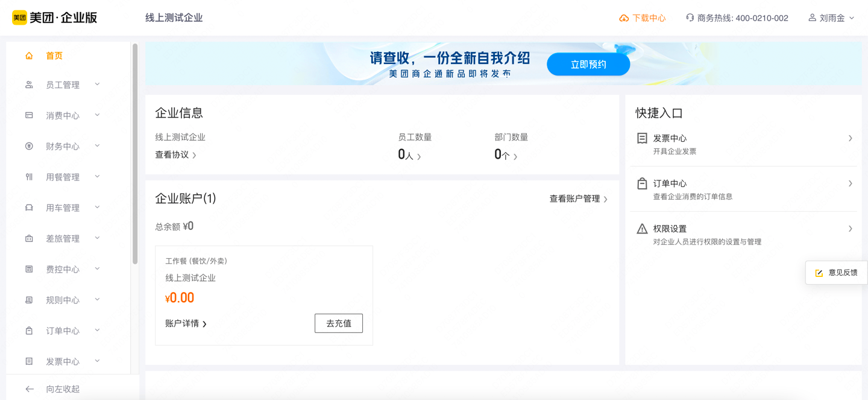Click the employee management people icon
868x400 pixels.
[x=29, y=85]
